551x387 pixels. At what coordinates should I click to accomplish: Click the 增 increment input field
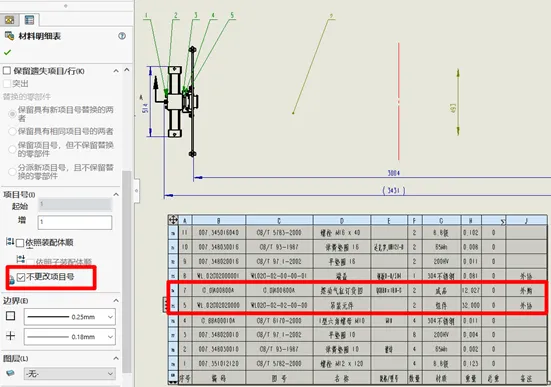(75, 222)
